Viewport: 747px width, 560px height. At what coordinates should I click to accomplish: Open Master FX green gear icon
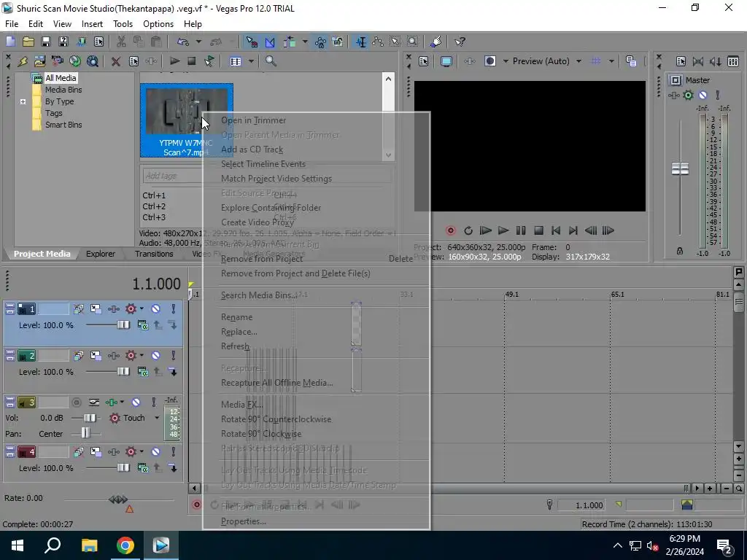[x=688, y=96]
